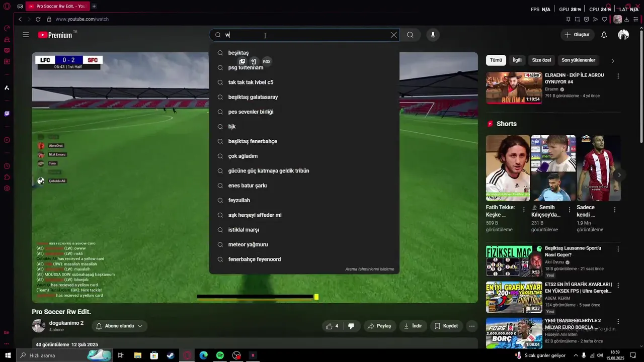Open File Explorer from taskbar
This screenshot has height=362, width=644.
[x=137, y=355]
